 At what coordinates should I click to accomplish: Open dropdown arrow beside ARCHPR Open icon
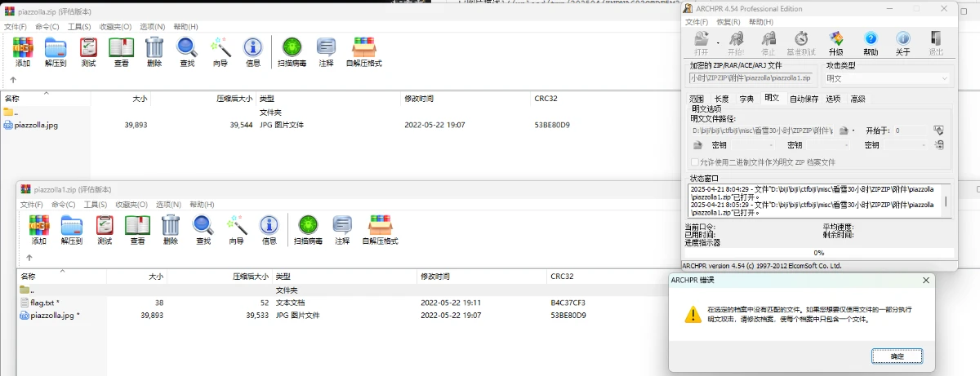pyautogui.click(x=718, y=41)
